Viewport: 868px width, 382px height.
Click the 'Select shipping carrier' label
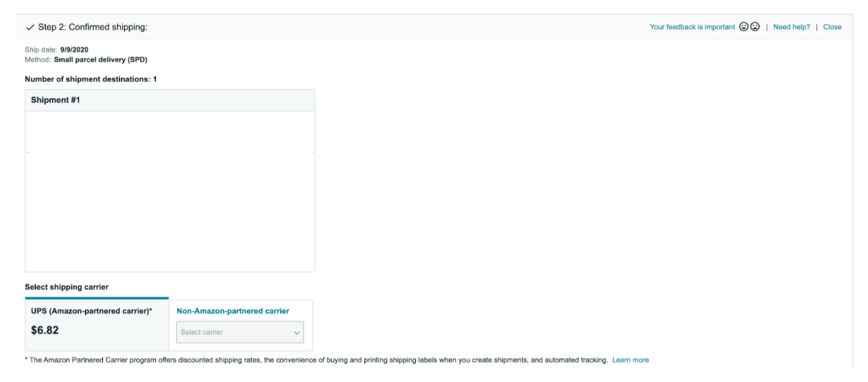pos(66,287)
